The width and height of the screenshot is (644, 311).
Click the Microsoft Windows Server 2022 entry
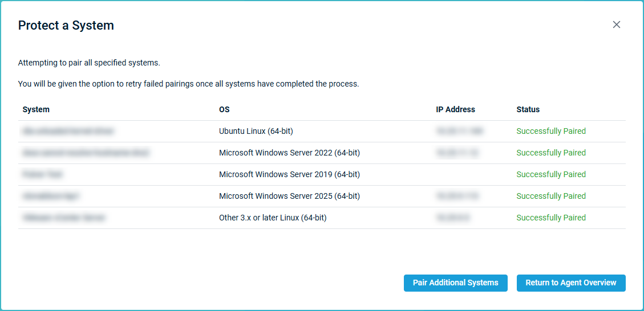coord(289,153)
